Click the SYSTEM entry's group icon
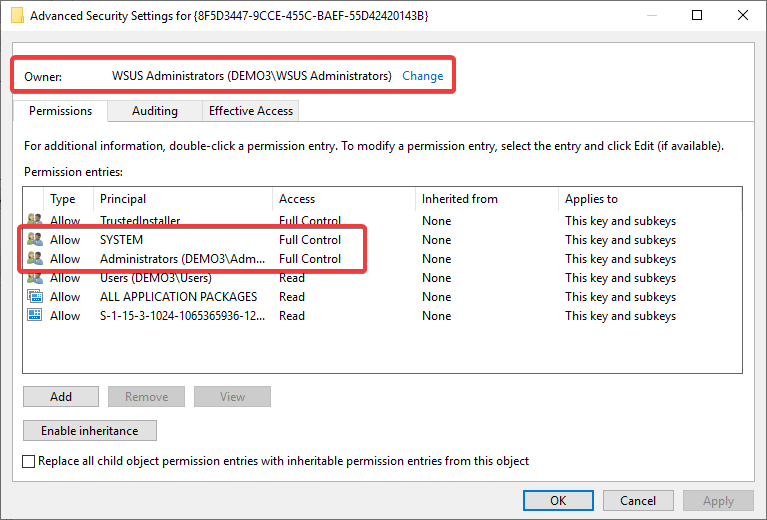The image size is (767, 520). tap(35, 240)
